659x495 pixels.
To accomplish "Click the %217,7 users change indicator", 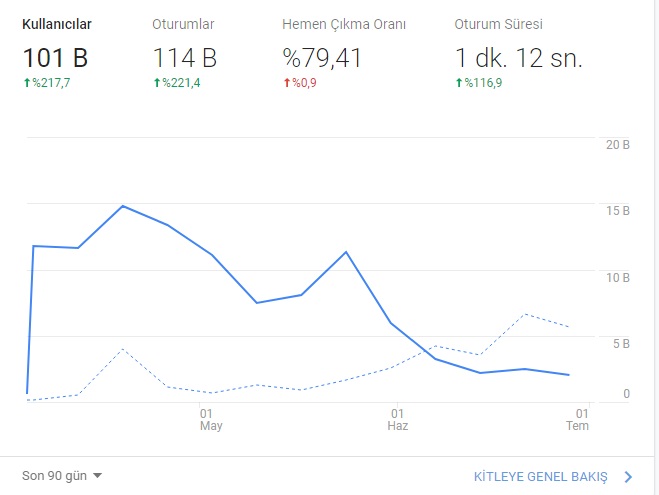I will tap(47, 83).
